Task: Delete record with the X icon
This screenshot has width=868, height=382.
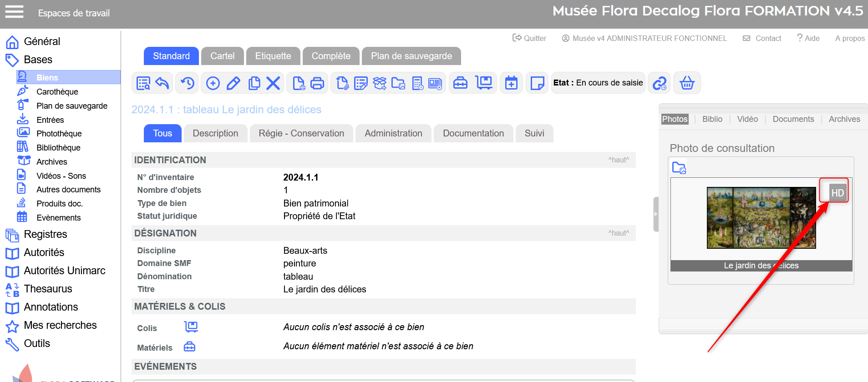Action: pyautogui.click(x=273, y=83)
